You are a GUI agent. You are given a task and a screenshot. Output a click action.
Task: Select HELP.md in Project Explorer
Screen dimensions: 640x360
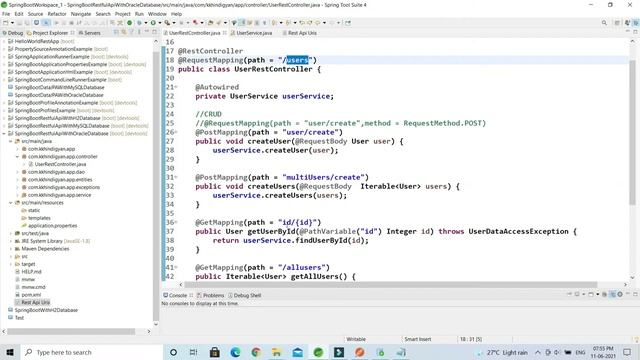tap(31, 272)
